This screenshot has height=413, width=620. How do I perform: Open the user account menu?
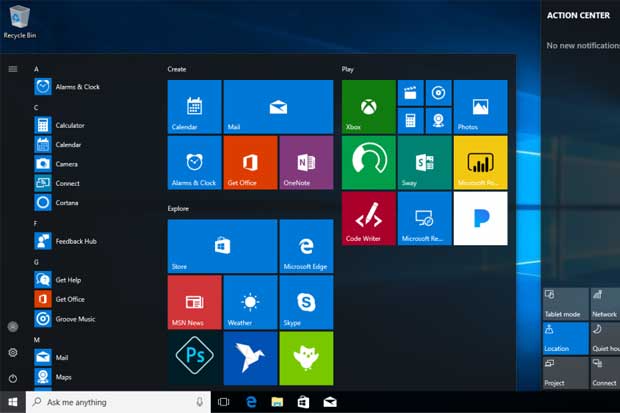[13, 326]
